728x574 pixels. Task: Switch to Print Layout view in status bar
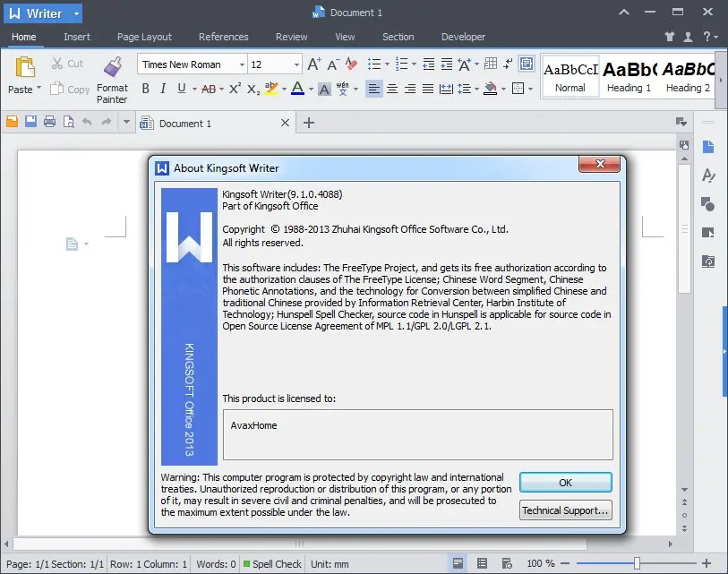pos(458,563)
